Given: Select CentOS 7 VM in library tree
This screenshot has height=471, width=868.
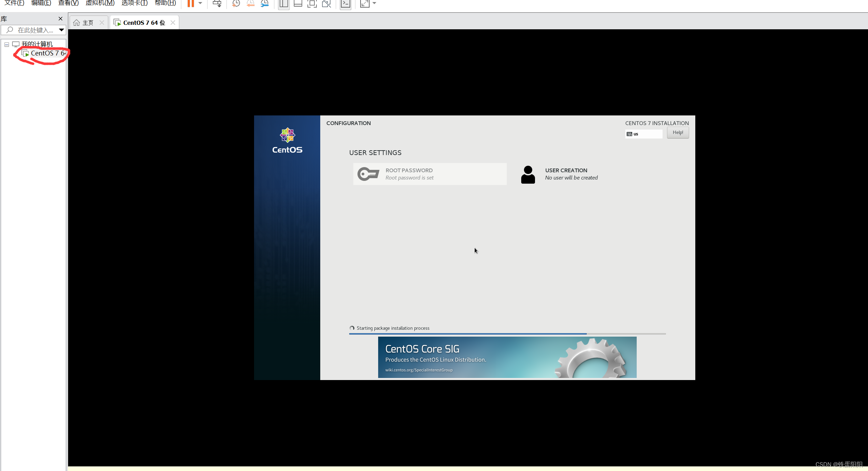Looking at the screenshot, I should click(x=48, y=53).
